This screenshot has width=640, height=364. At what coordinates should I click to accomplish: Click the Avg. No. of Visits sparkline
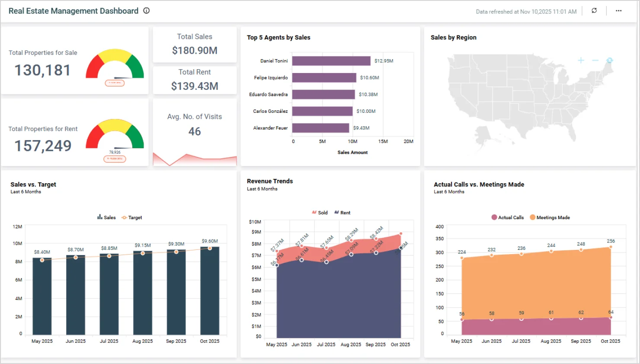click(195, 160)
